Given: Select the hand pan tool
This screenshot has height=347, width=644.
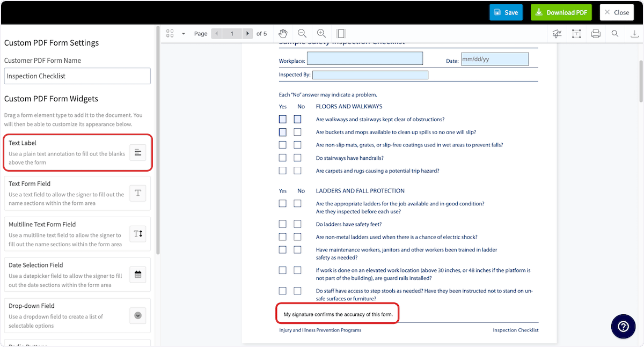Looking at the screenshot, I should click(x=283, y=33).
